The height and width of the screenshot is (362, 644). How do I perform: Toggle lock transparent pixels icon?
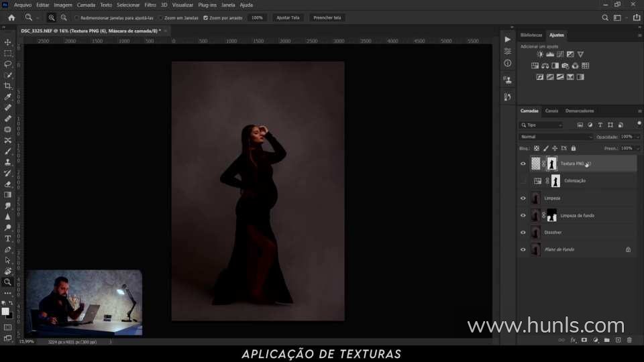tap(537, 148)
